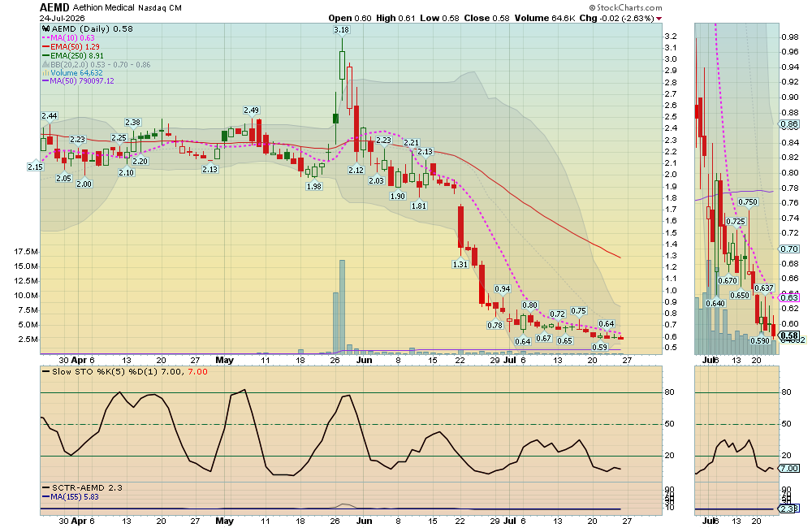Viewport: 812px width, 528px height.
Task: Click the 0.94 price label
Action: (x=503, y=289)
